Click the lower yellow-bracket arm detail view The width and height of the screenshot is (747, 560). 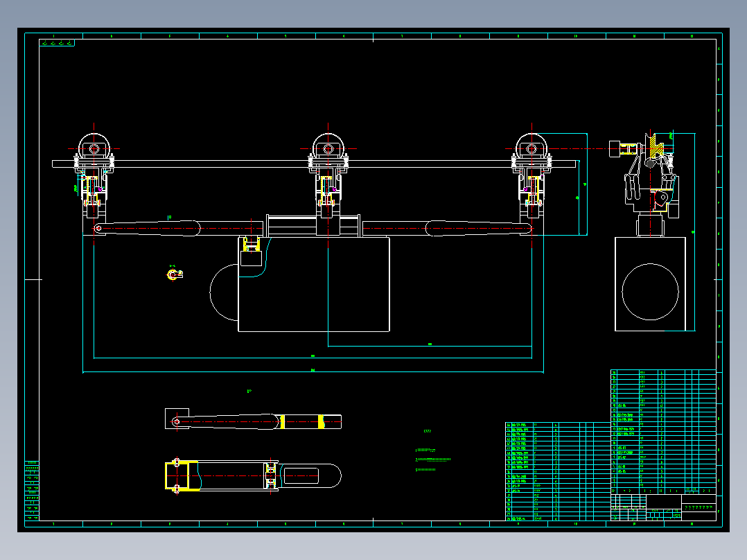point(253,475)
